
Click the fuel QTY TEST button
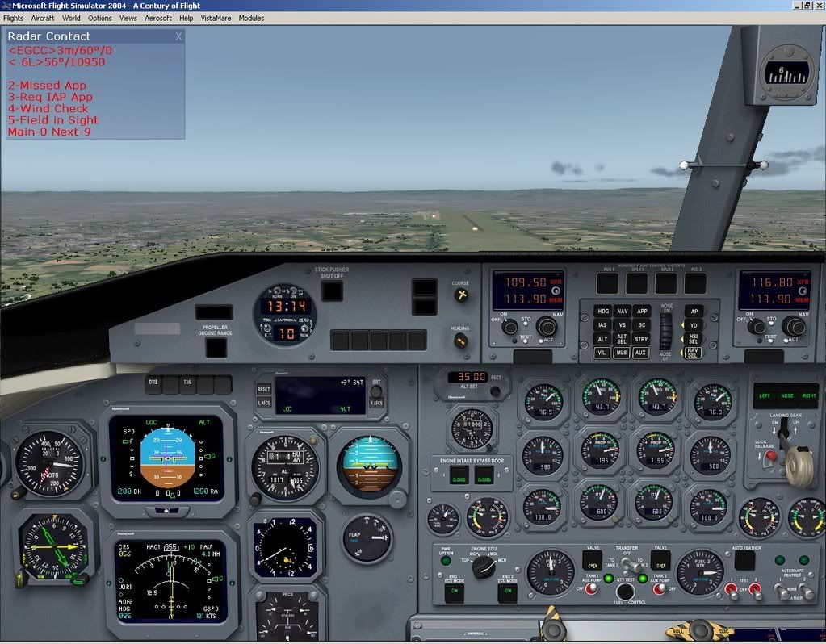pos(625,592)
